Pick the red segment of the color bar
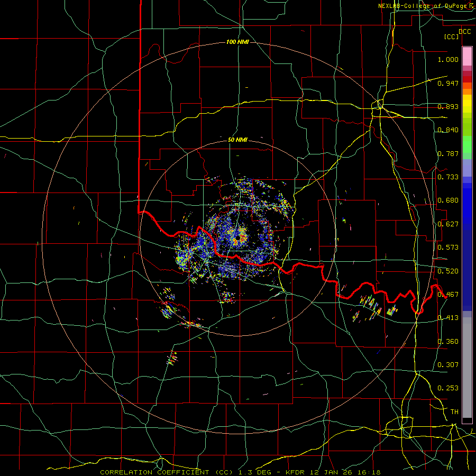 pos(467,79)
